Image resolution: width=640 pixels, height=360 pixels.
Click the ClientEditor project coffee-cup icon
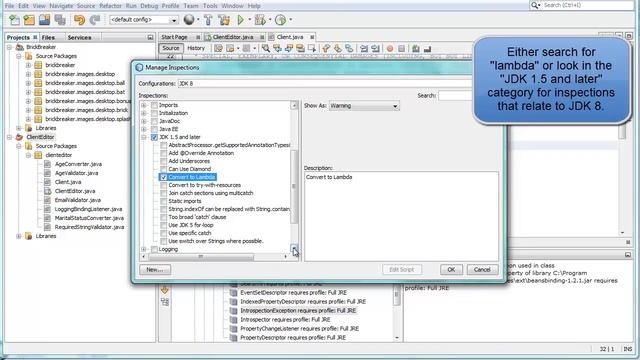click(19, 137)
